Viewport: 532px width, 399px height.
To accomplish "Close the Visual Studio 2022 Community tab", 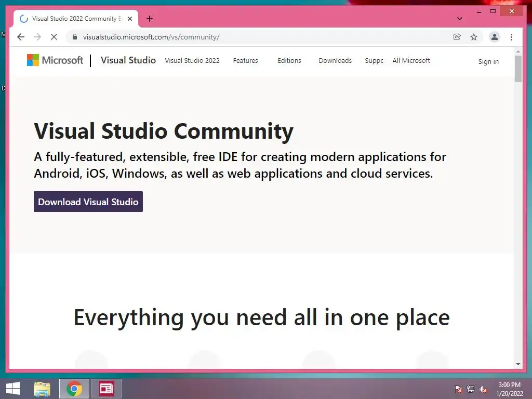I will coord(129,19).
